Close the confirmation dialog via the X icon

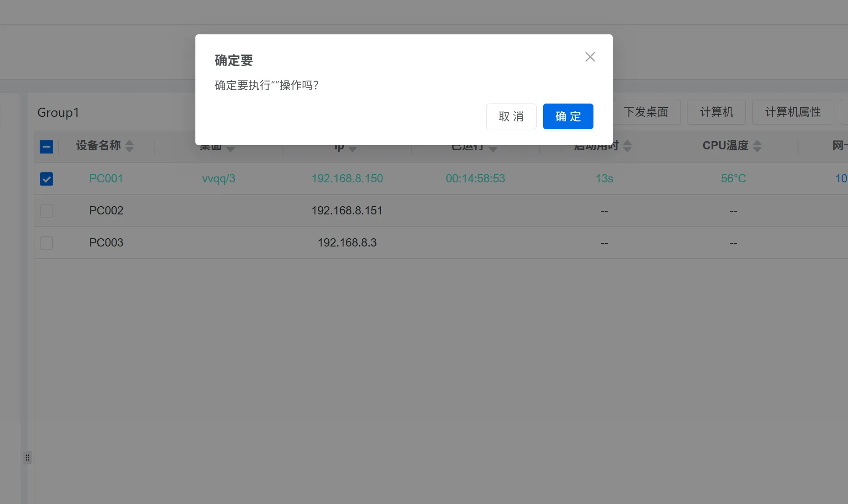(590, 56)
